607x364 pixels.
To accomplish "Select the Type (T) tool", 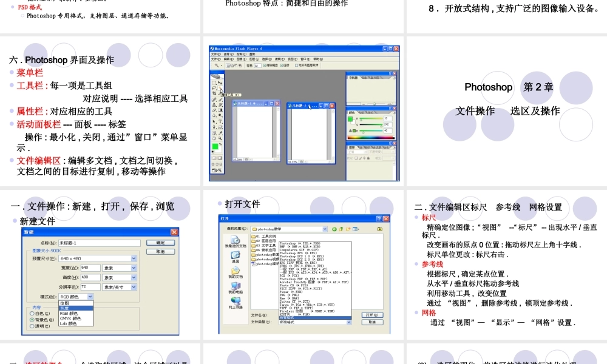I will (x=220, y=121).
